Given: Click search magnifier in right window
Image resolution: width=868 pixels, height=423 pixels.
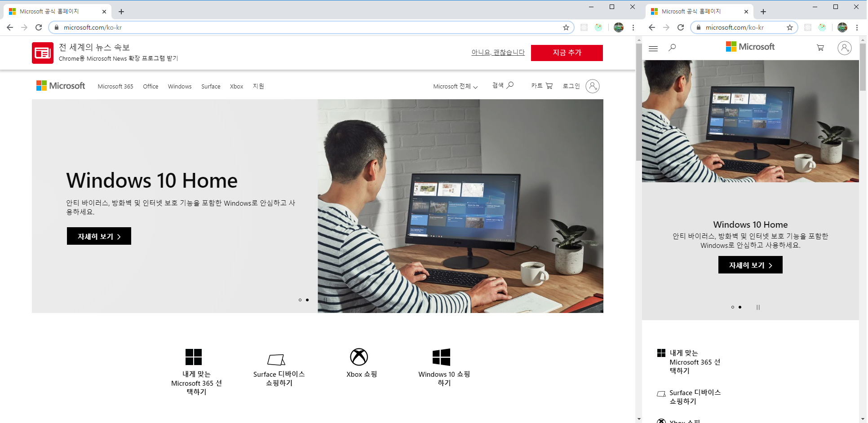Looking at the screenshot, I should pos(672,47).
